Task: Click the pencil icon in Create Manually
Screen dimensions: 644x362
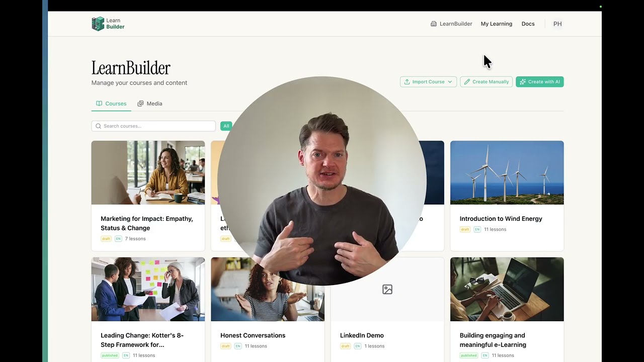Action: (x=467, y=81)
